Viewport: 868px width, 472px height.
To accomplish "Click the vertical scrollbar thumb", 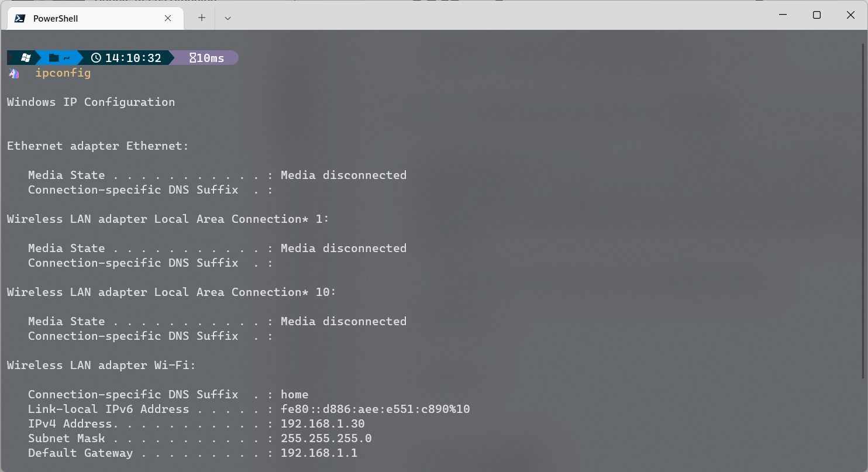I will pos(864,210).
